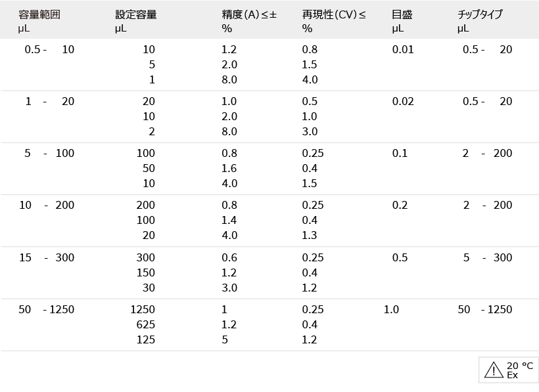Select the 0.5 - 10 volume range row
Viewport: 539px width, 392px height.
269,64
